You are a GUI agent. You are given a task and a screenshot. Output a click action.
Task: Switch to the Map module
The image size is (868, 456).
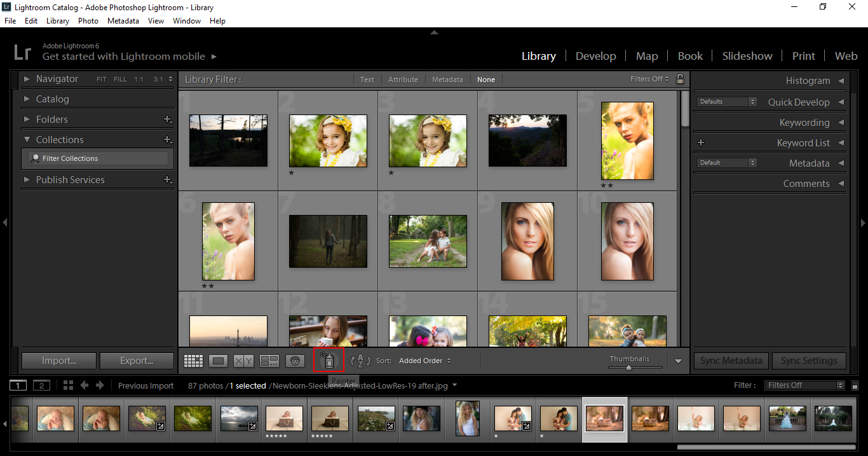(647, 56)
